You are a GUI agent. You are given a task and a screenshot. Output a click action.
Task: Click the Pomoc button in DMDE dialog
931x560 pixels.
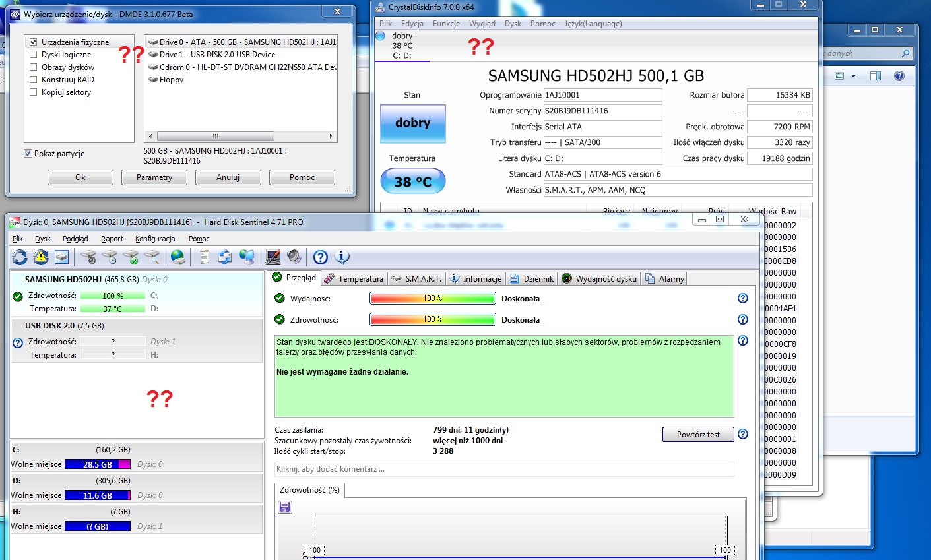coord(302,177)
